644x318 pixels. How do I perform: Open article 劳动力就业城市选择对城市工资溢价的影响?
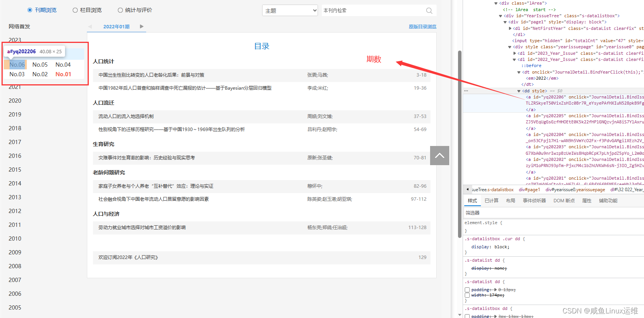[x=142, y=228]
